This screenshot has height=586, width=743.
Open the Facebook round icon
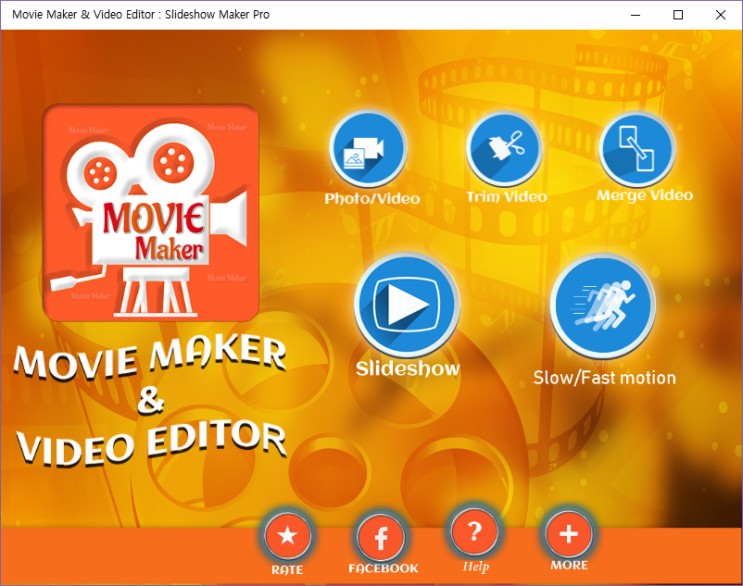click(x=381, y=537)
